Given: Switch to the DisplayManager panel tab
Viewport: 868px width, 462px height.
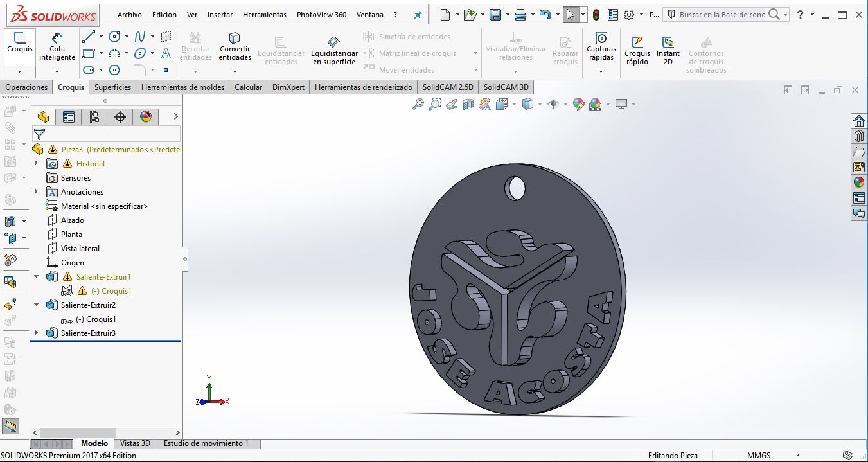Looking at the screenshot, I should coord(146,116).
